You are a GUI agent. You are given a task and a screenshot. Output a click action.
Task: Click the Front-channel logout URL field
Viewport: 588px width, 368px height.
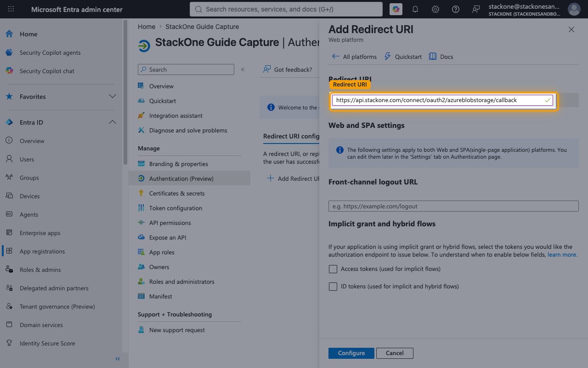453,206
